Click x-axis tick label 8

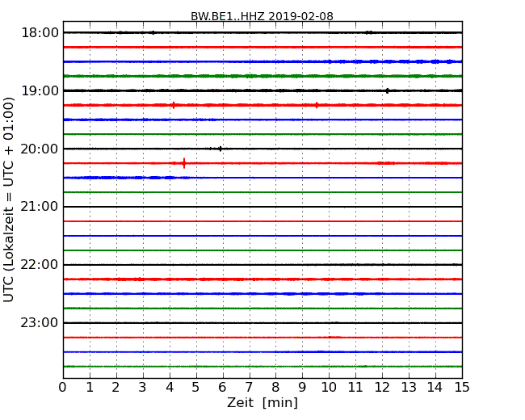click(275, 387)
